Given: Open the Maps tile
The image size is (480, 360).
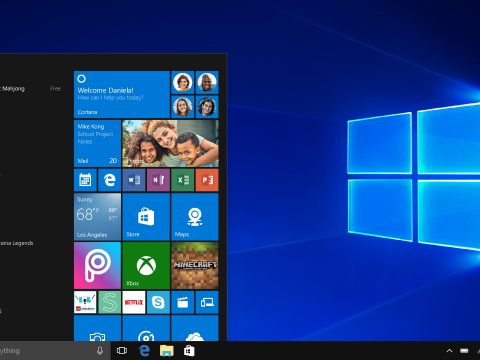Looking at the screenshot, I should pos(195,217).
